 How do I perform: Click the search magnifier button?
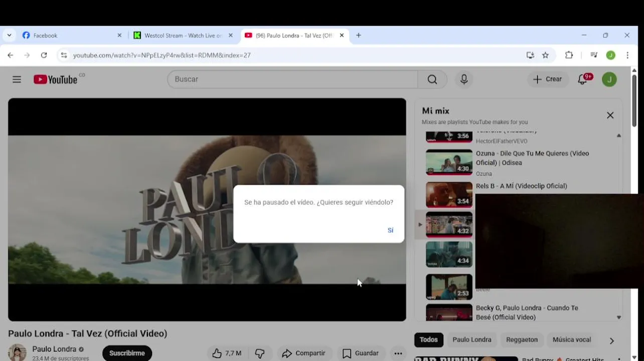pos(432,79)
